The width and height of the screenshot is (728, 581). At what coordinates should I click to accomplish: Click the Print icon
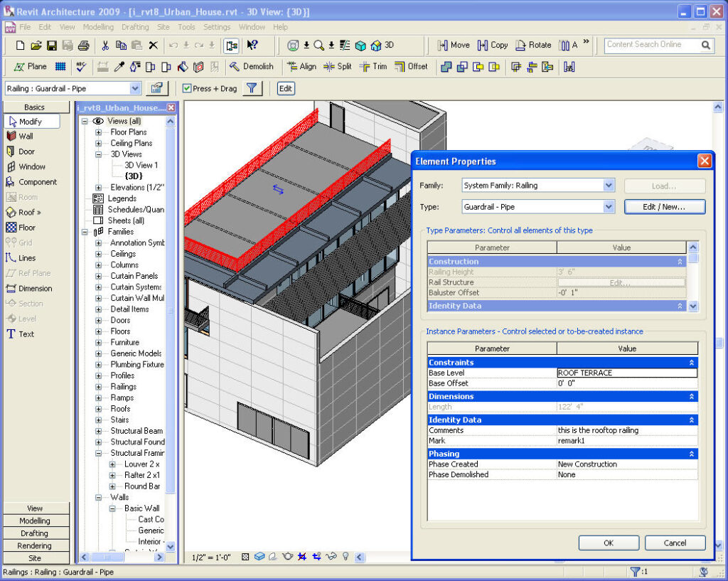coord(84,46)
